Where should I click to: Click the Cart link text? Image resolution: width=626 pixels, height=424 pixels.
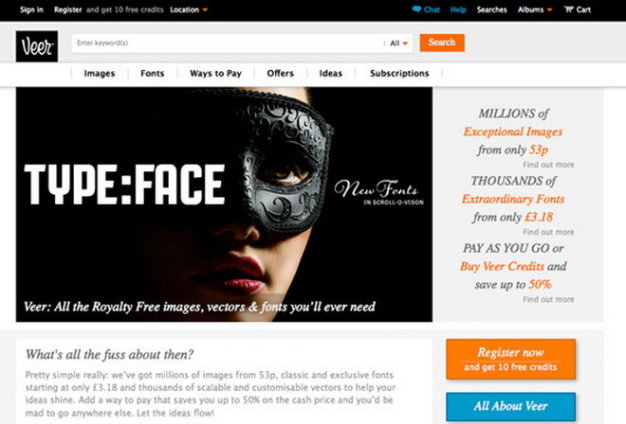(x=583, y=10)
